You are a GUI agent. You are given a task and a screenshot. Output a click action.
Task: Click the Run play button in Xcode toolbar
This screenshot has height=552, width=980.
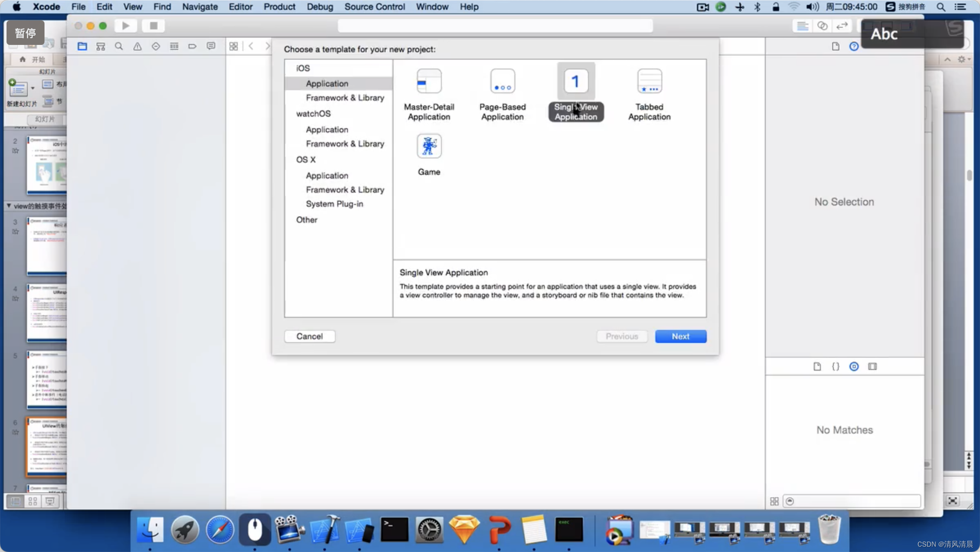click(x=126, y=26)
